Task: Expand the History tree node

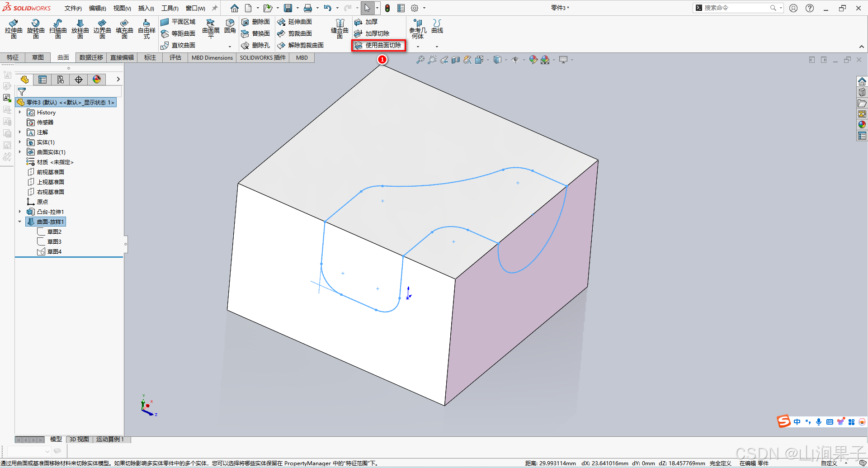Action: (20, 112)
